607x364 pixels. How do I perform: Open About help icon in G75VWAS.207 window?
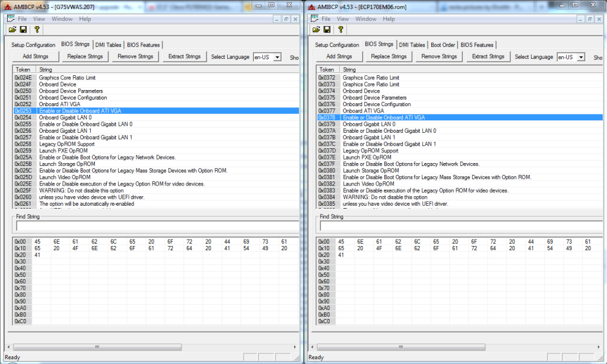click(x=37, y=30)
